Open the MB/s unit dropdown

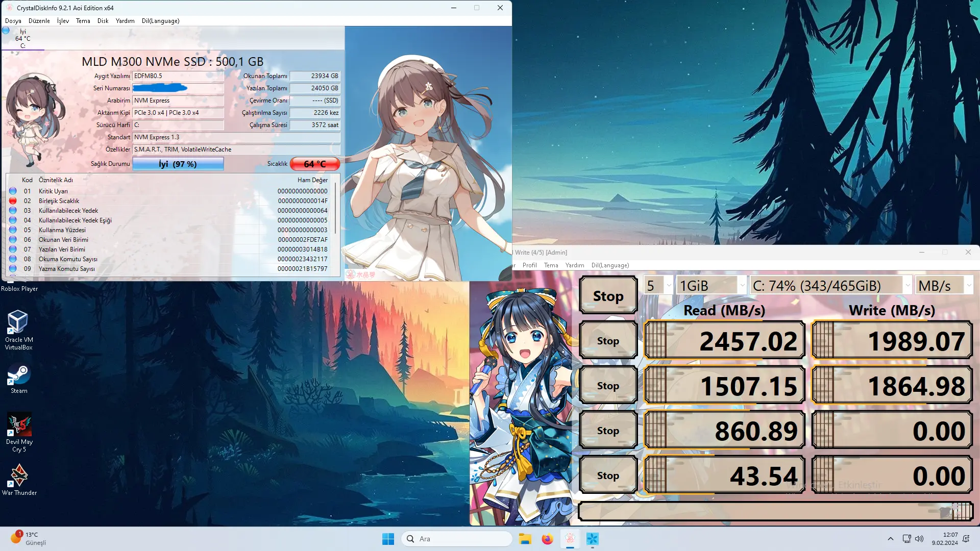coord(944,285)
